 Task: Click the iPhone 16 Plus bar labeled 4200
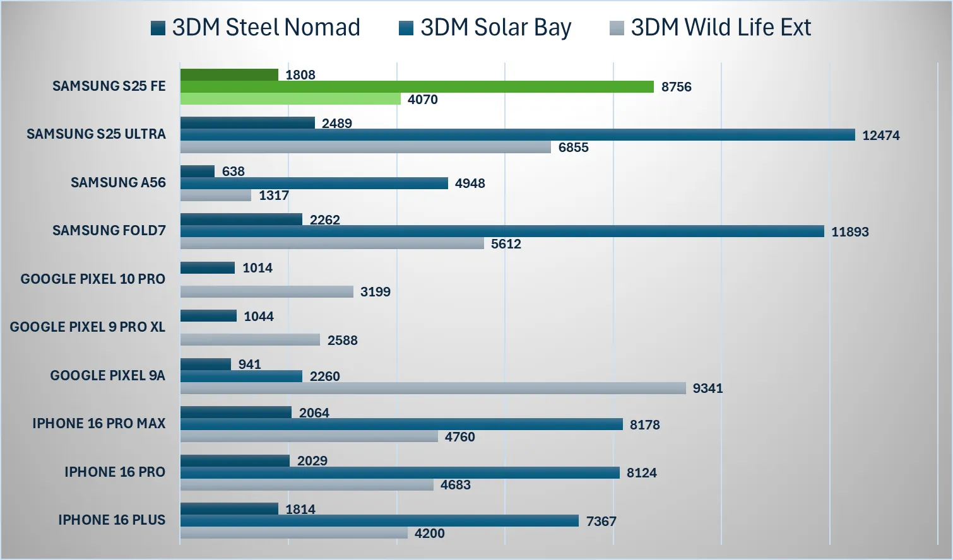click(x=294, y=533)
